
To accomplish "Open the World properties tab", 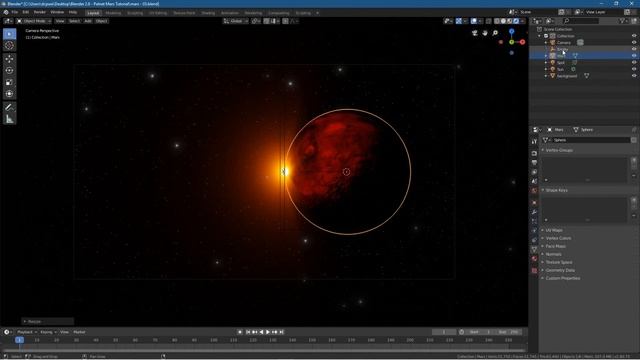I will [534, 191].
